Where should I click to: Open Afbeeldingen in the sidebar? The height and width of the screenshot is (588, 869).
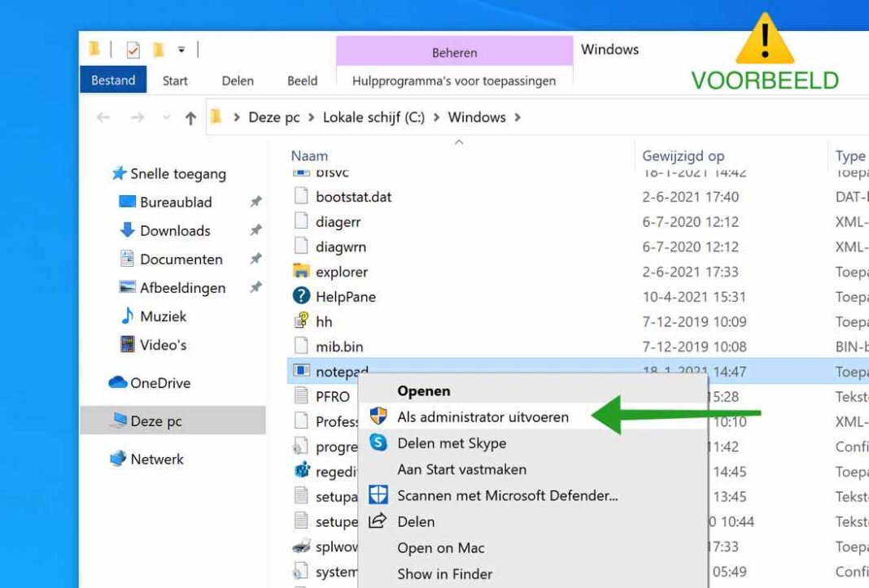[x=182, y=288]
